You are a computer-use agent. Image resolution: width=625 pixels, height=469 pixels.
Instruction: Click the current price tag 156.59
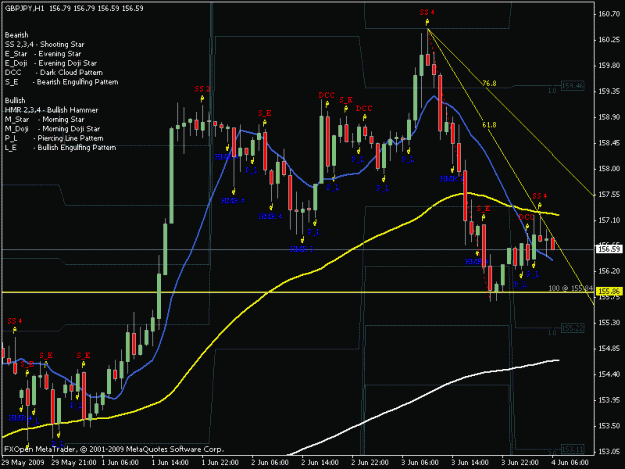[x=608, y=249]
